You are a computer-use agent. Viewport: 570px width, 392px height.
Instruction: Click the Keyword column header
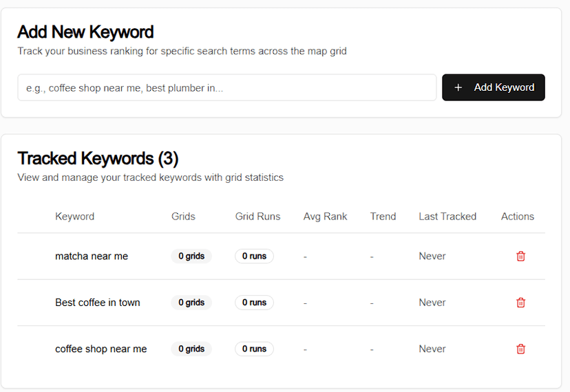pos(74,217)
